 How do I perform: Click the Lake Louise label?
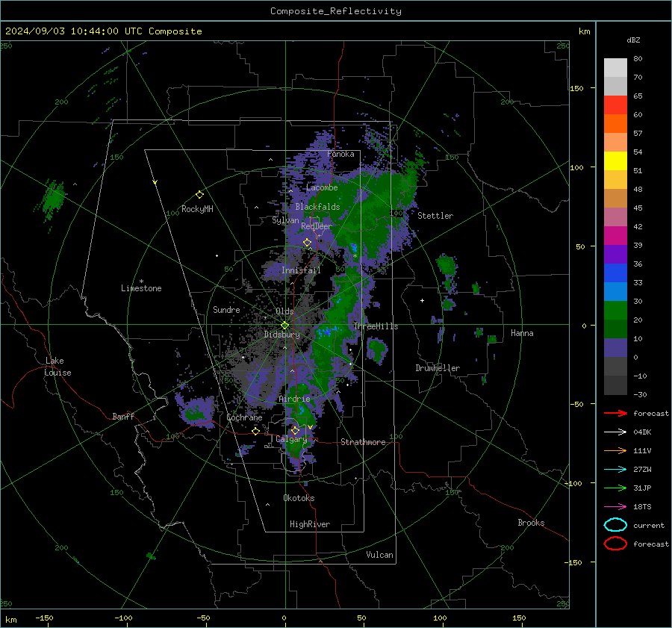coord(57,367)
